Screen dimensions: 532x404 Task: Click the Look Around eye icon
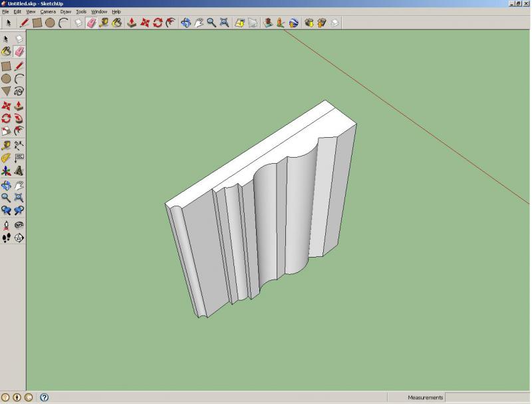19,225
